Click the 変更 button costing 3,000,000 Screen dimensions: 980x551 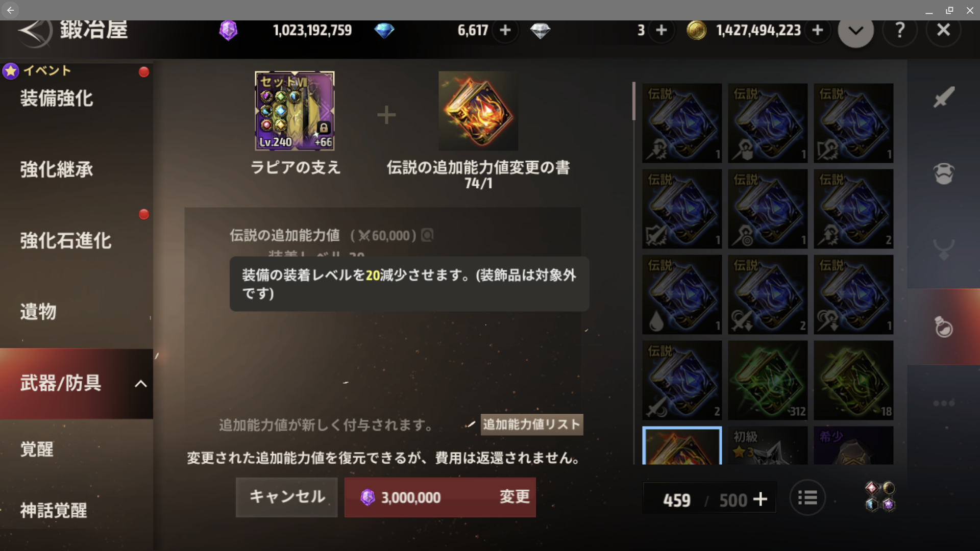click(x=440, y=497)
